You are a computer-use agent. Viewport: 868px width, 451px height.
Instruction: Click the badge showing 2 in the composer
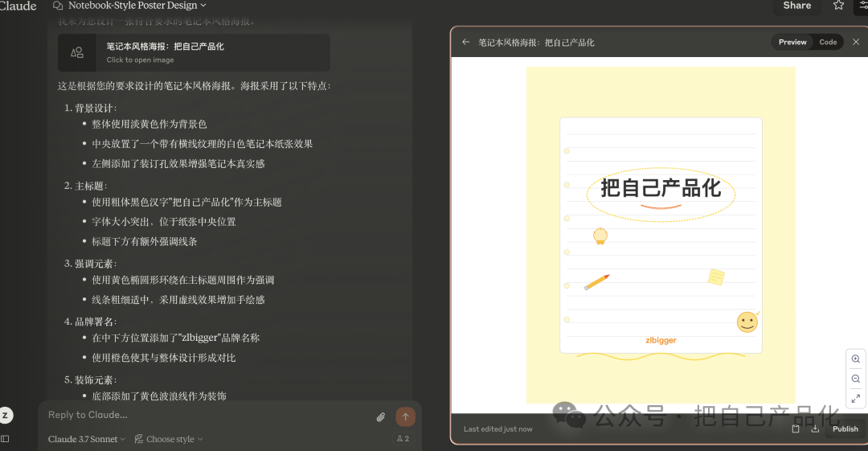(x=403, y=439)
